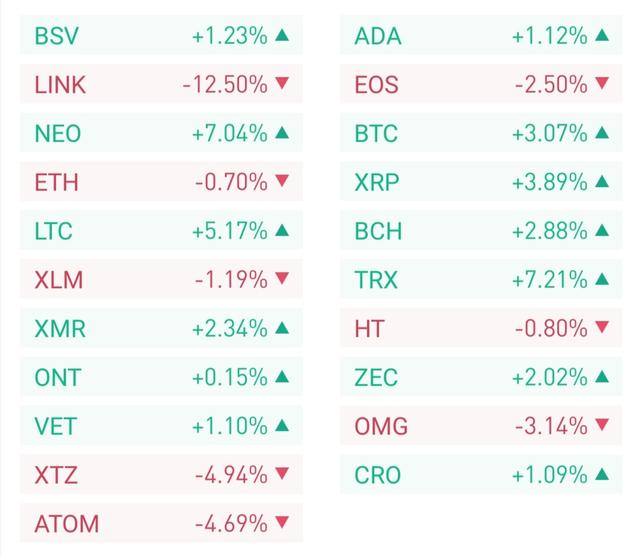Open the BTC ticker symbol
Image resolution: width=640 pixels, height=557 pixels.
pos(376,134)
